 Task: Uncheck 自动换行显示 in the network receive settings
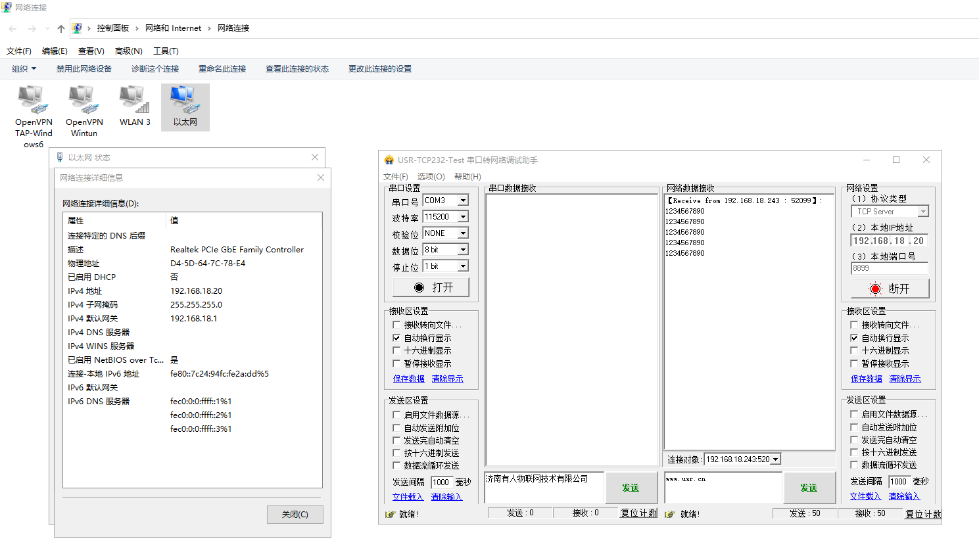click(x=854, y=338)
